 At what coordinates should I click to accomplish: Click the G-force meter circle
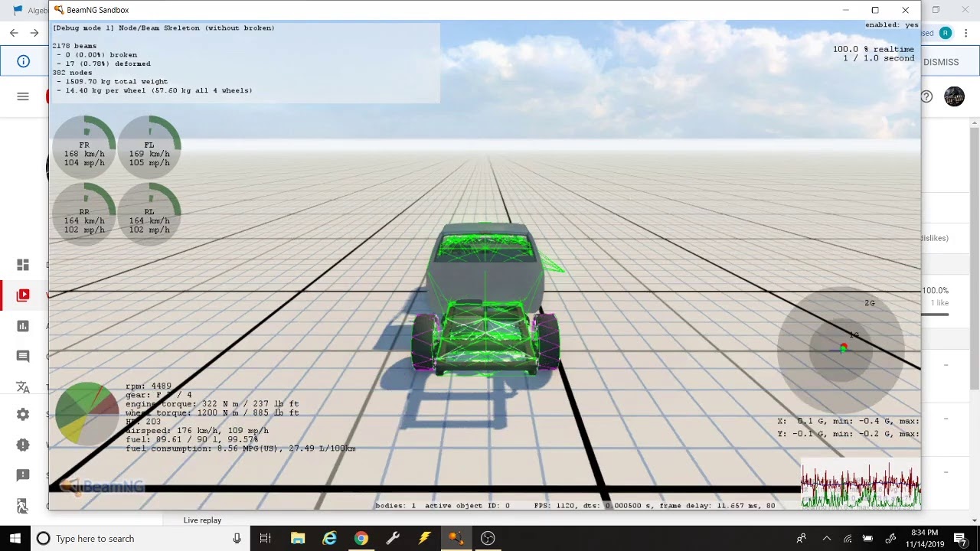pos(841,350)
